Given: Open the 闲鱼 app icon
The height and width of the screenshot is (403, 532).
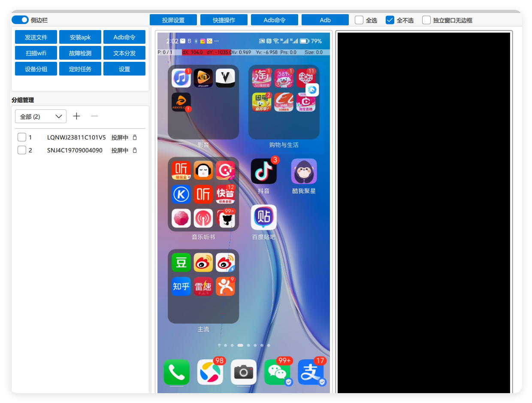Looking at the screenshot, I should tap(262, 102).
